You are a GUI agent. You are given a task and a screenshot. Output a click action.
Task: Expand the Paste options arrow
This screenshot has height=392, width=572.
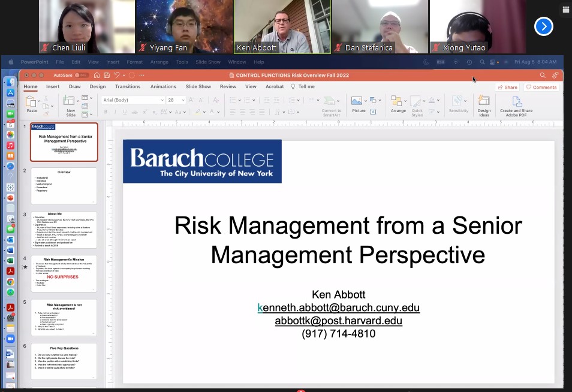pyautogui.click(x=38, y=101)
